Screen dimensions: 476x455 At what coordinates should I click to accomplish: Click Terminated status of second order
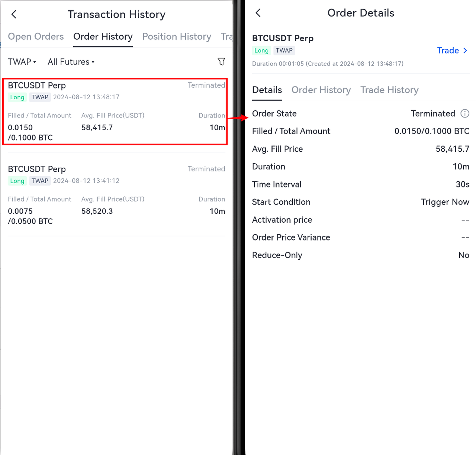tap(206, 169)
